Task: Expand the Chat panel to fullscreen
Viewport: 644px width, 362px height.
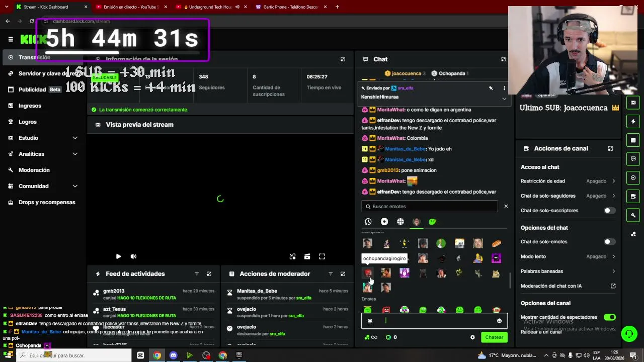Action: click(503, 59)
